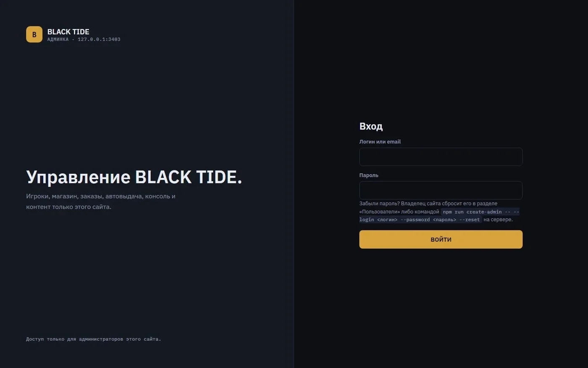The image size is (588, 368).
Task: Click the АДМИНКА label under the title
Action: [58, 40]
